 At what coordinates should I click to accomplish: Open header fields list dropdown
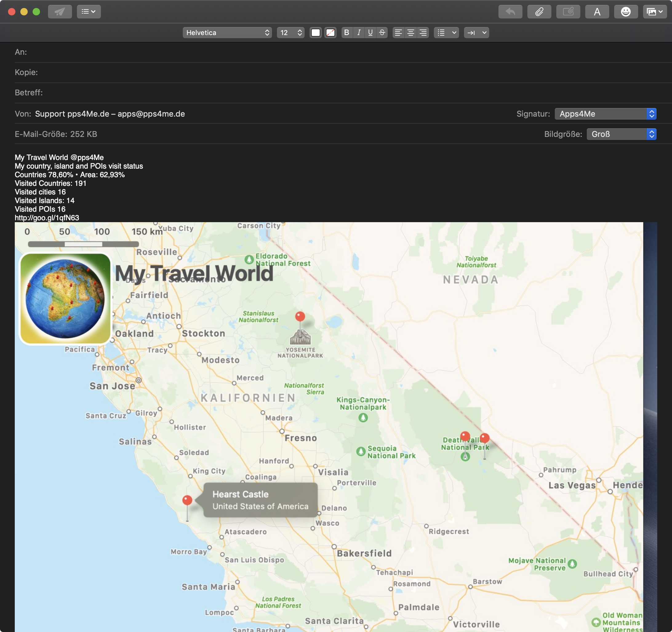89,12
